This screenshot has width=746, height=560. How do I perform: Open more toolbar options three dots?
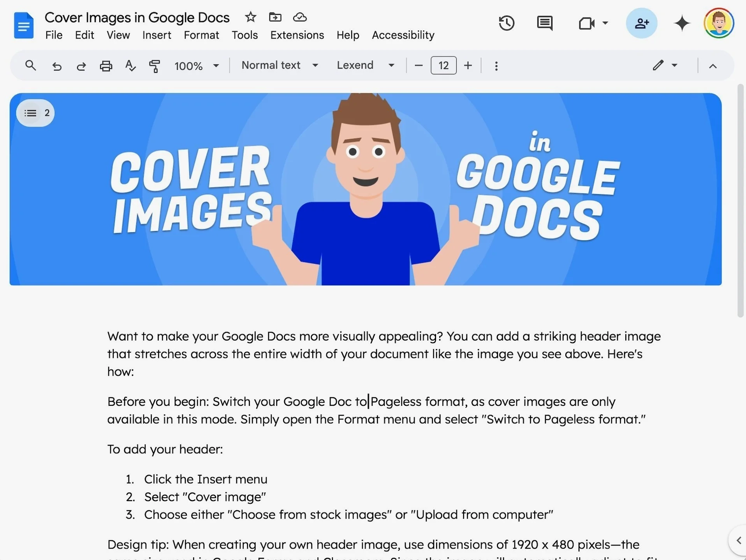coord(496,66)
